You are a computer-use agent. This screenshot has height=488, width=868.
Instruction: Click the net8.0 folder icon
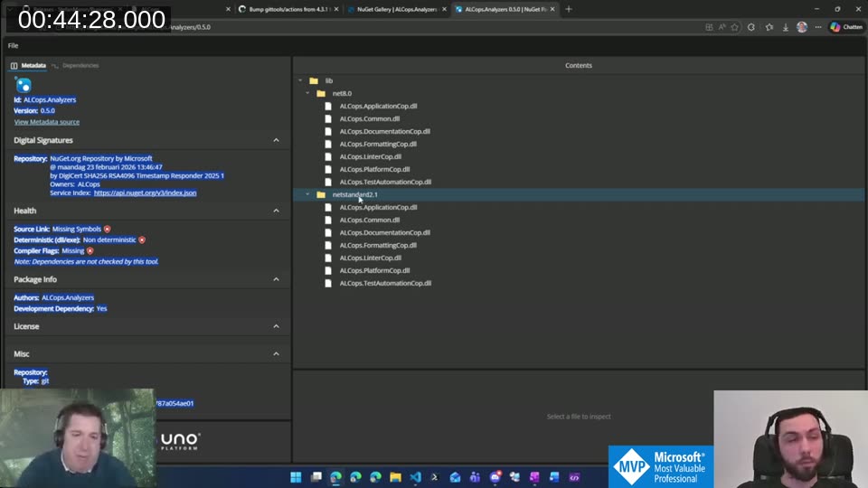coord(321,93)
